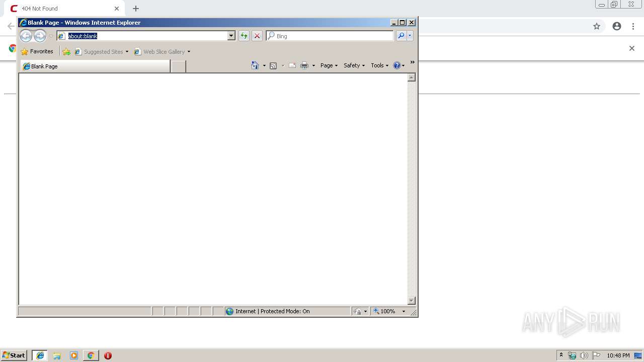Open a new tab in Internet Explorer
This screenshot has height=362, width=644.
[x=178, y=66]
